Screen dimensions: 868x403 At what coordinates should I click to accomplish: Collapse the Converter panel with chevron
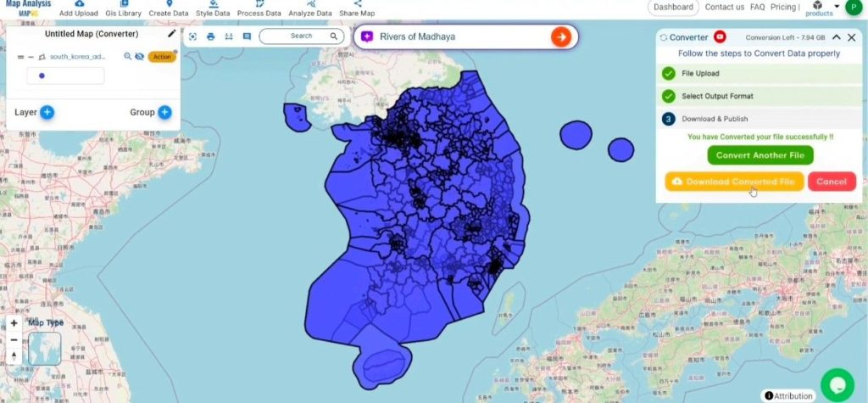[x=837, y=37]
